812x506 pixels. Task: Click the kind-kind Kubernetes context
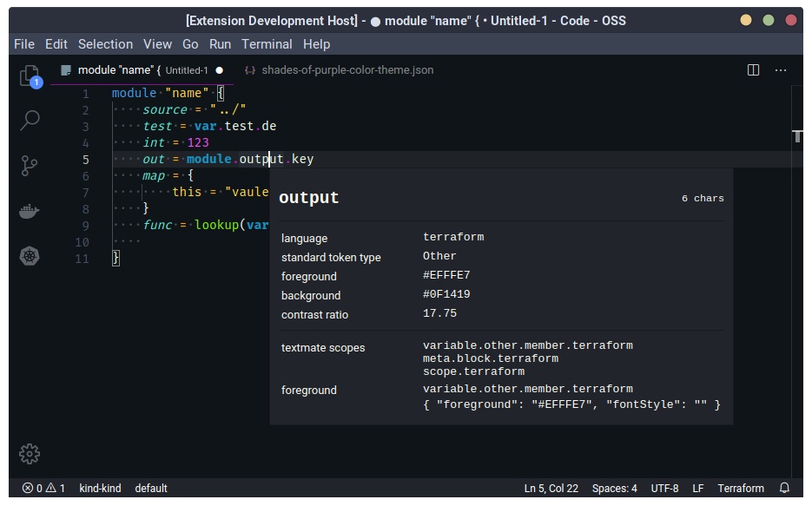tap(100, 488)
